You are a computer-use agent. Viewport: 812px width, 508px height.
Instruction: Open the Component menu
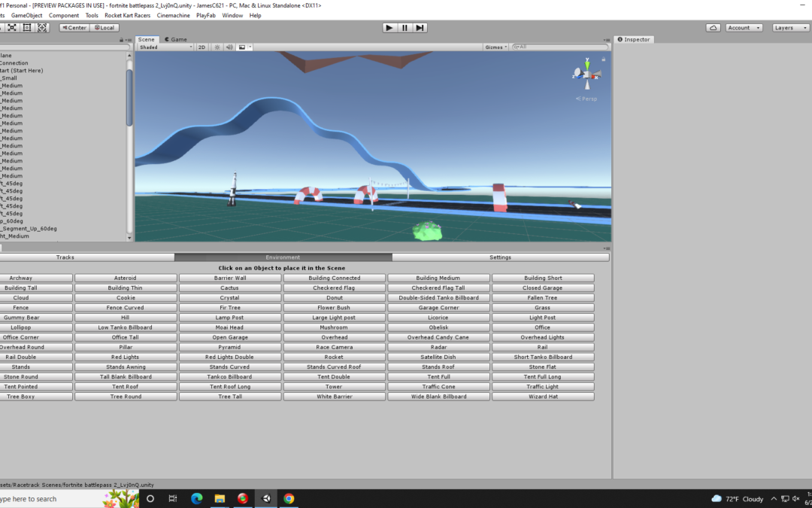[64, 16]
